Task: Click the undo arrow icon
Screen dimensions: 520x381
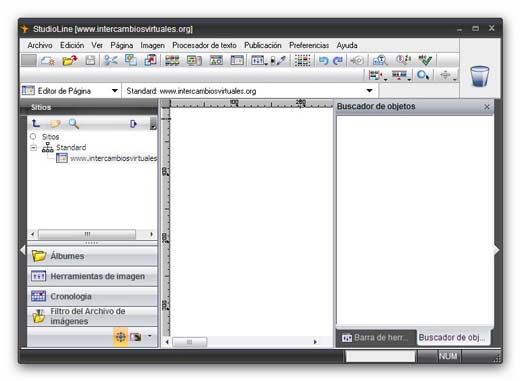Action: click(x=323, y=60)
